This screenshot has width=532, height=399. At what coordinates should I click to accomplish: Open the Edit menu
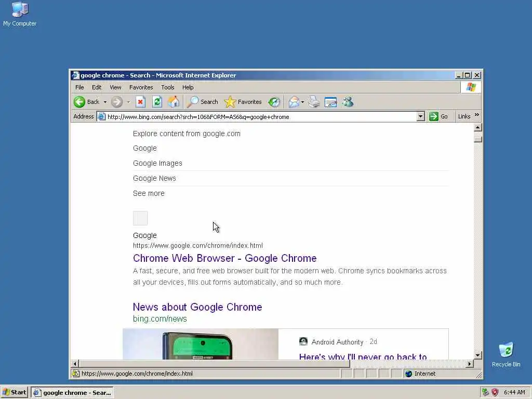point(97,87)
